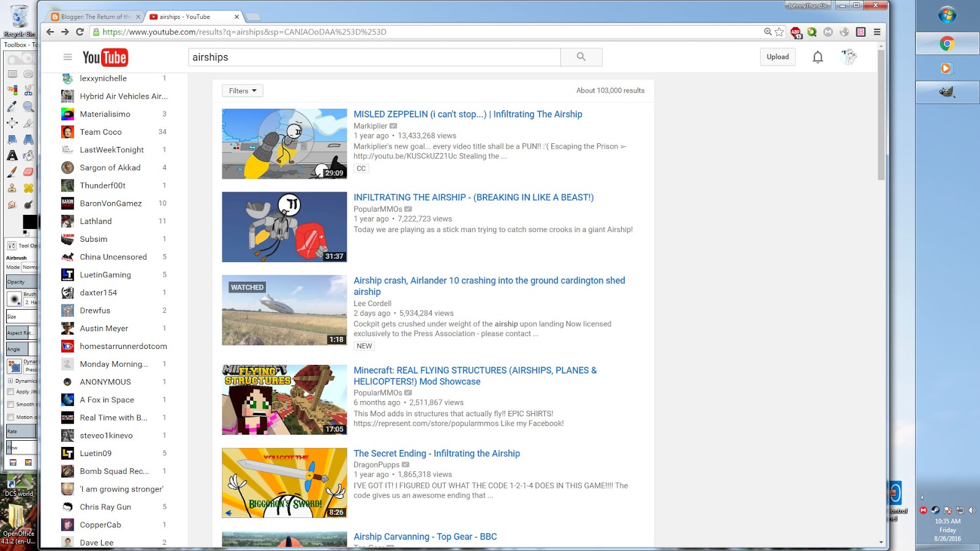Open the Mode dropdown in GIMP Airbrush options
Viewport: 980px width, 551px height.
pyautogui.click(x=29, y=267)
